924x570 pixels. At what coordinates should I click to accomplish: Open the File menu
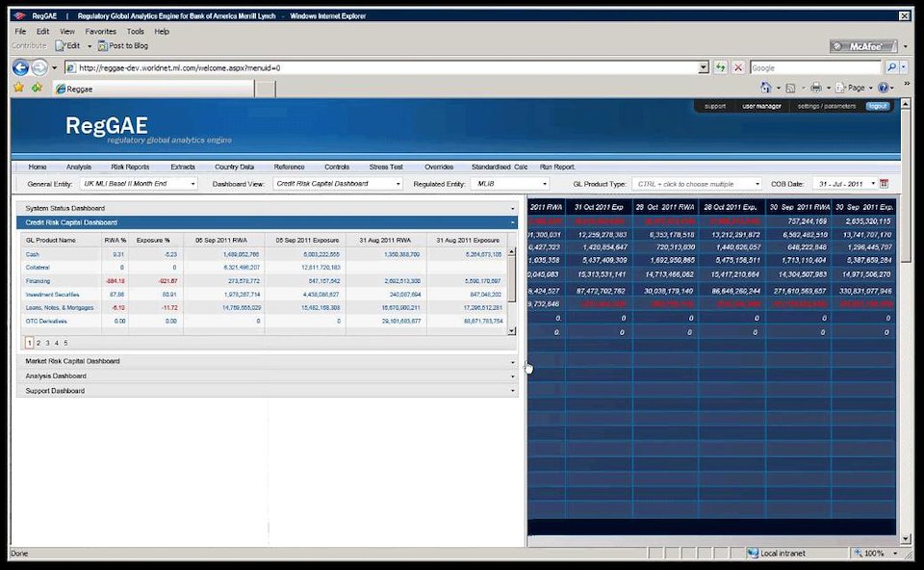(x=20, y=31)
